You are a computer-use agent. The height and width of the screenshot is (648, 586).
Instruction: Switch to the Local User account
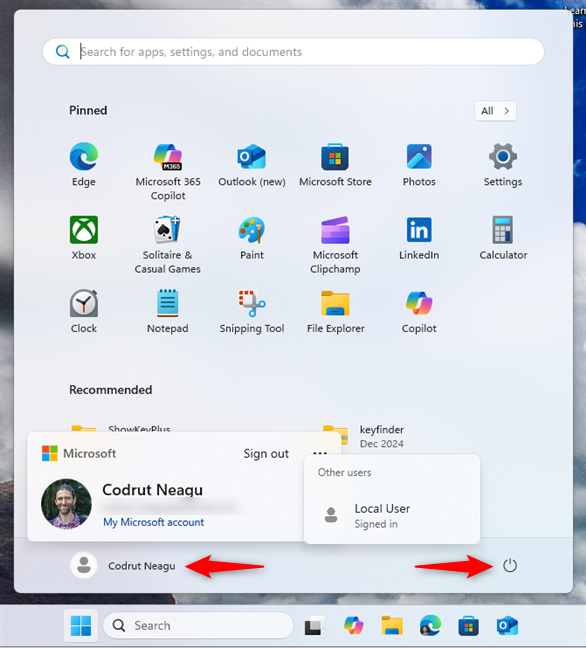point(392,515)
